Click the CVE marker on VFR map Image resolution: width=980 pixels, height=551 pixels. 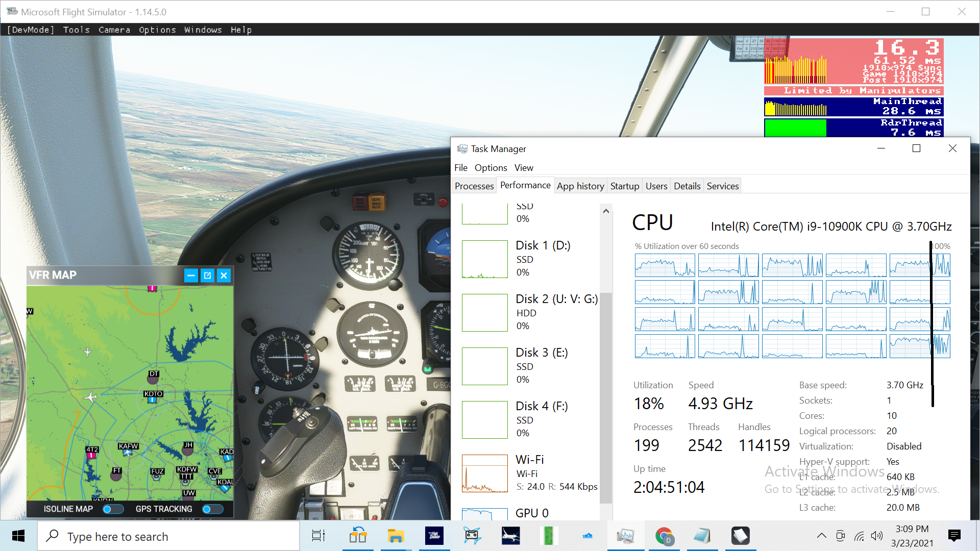[x=214, y=473]
